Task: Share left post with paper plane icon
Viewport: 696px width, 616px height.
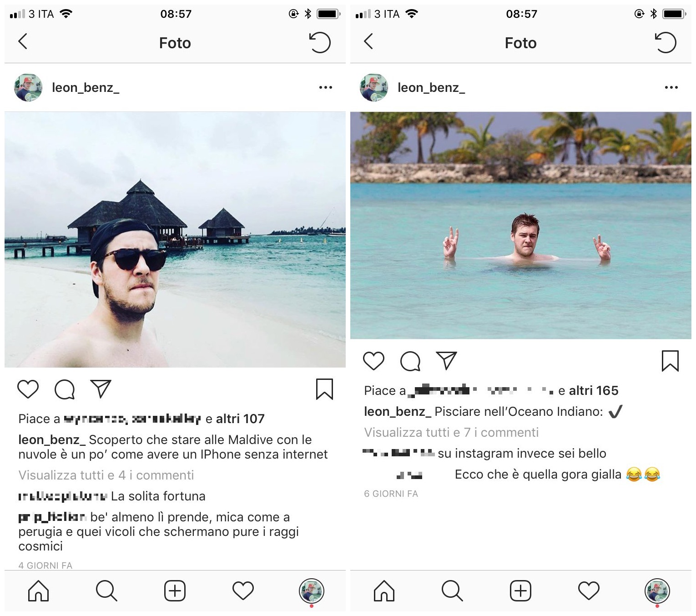Action: click(101, 389)
